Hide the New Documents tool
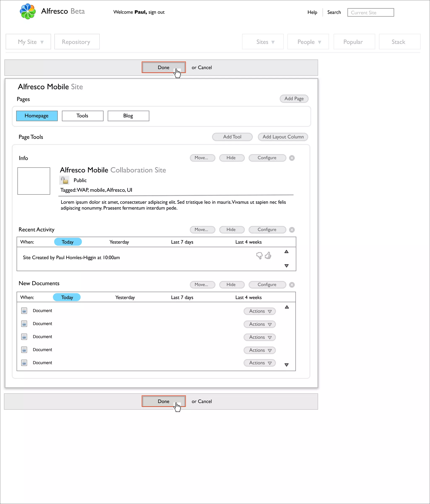The height and width of the screenshot is (504, 430). pyautogui.click(x=232, y=285)
